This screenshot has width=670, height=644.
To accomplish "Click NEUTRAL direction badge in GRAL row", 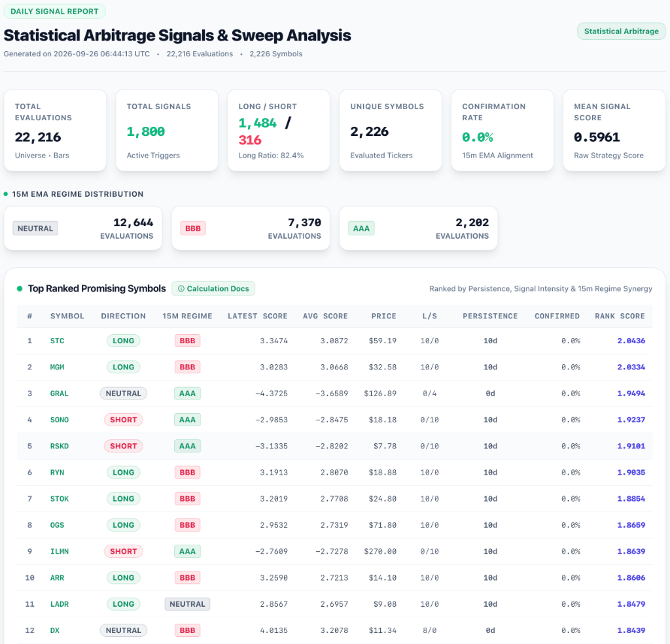I will click(x=124, y=394).
